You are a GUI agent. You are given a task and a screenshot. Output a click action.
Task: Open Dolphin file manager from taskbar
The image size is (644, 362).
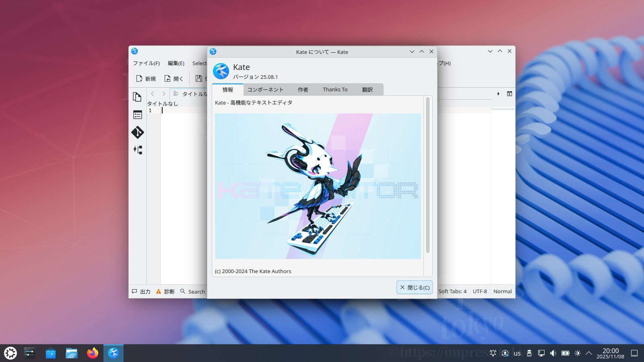(72, 353)
